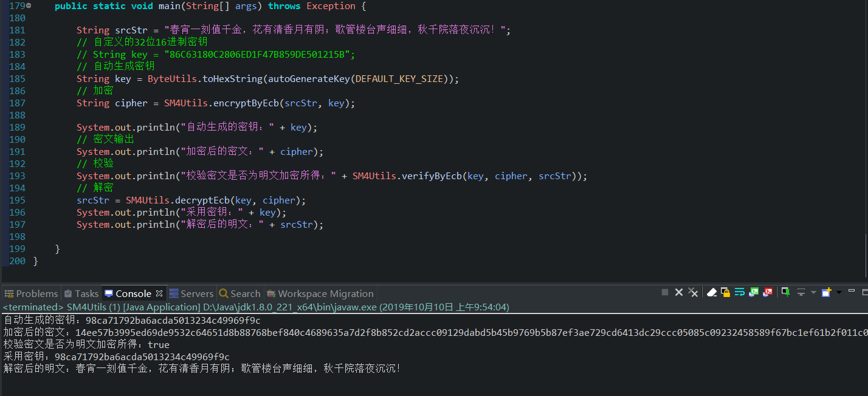Minimize the Console view panel

[x=852, y=291]
